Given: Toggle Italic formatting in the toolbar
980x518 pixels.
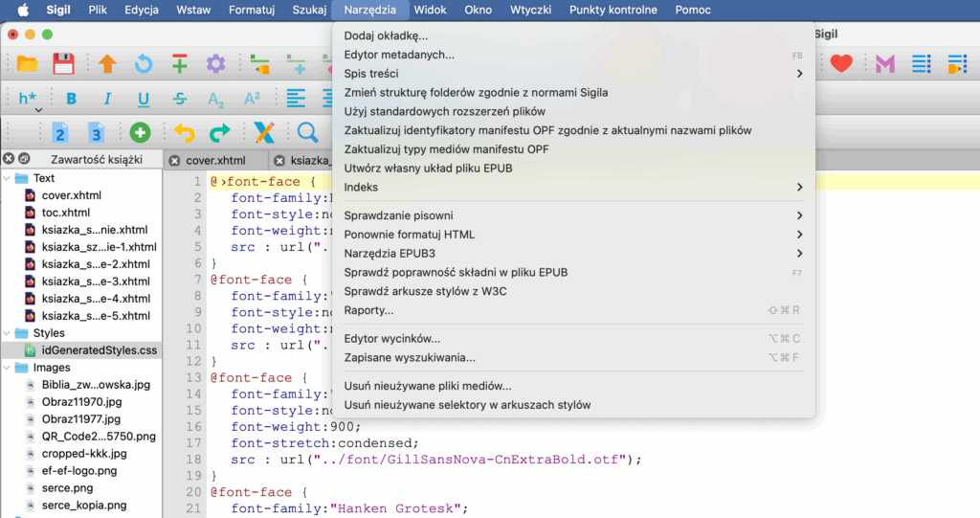Looking at the screenshot, I should (107, 99).
